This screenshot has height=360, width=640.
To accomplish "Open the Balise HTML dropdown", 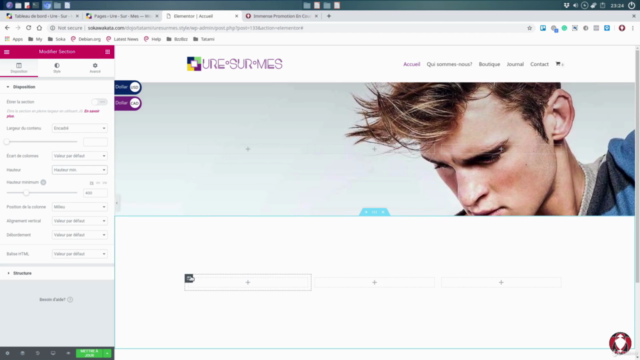I will (80, 254).
